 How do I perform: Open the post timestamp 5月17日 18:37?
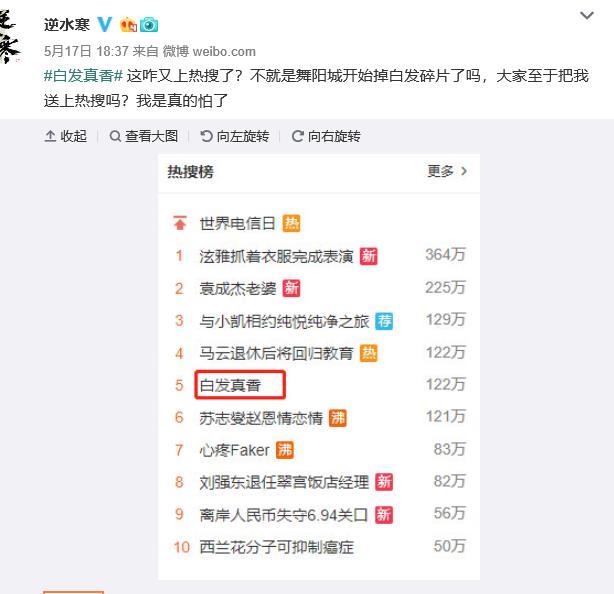tap(86, 51)
